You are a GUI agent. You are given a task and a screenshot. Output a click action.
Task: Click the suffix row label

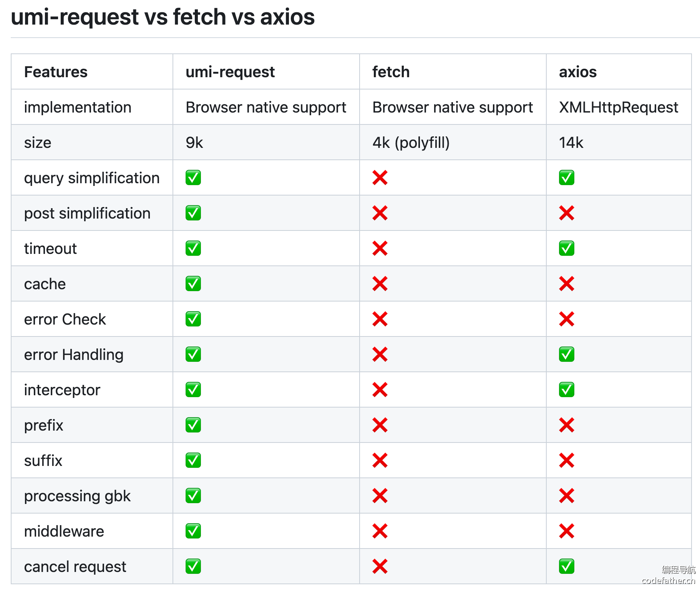click(x=43, y=461)
